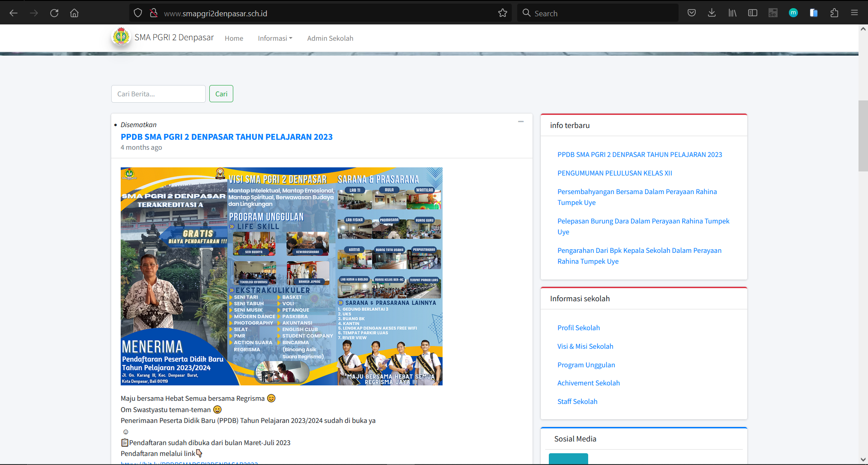Reload the current page
The height and width of the screenshot is (465, 868).
point(54,13)
